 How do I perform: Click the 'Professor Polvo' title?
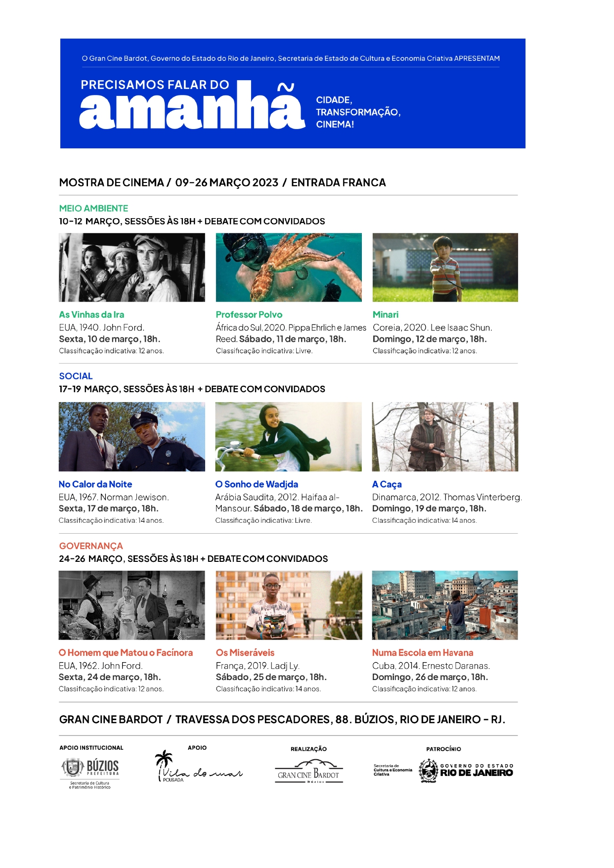(x=249, y=315)
